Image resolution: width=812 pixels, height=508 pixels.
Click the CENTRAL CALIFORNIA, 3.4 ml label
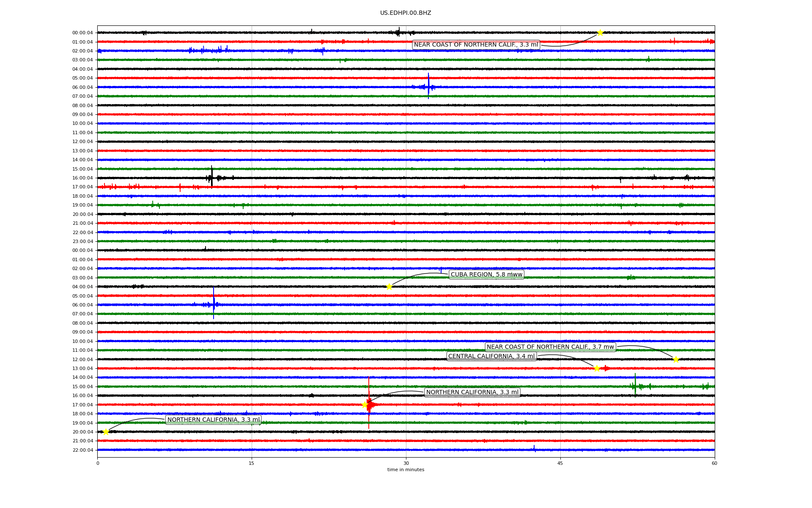coord(491,356)
